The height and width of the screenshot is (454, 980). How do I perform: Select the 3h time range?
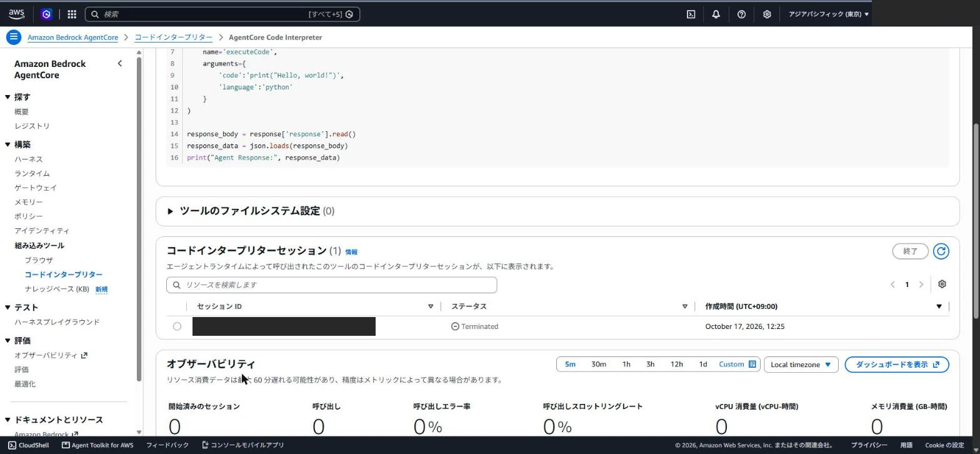point(650,365)
